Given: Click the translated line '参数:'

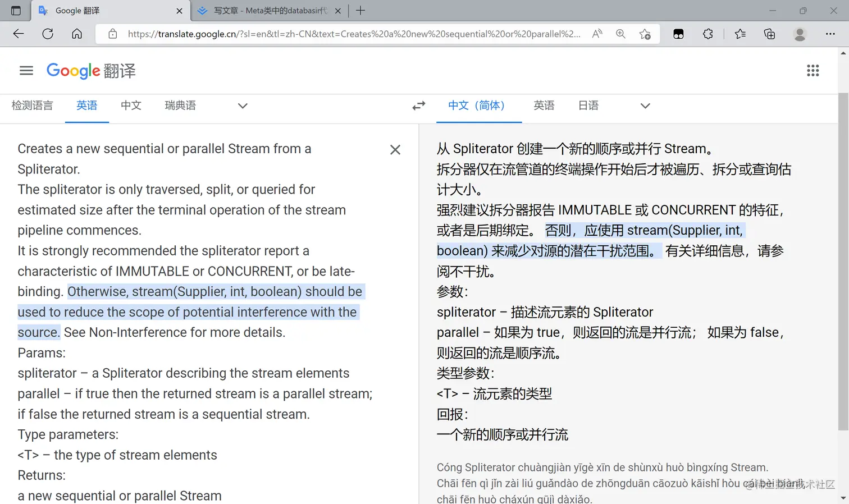Looking at the screenshot, I should pos(453,292).
